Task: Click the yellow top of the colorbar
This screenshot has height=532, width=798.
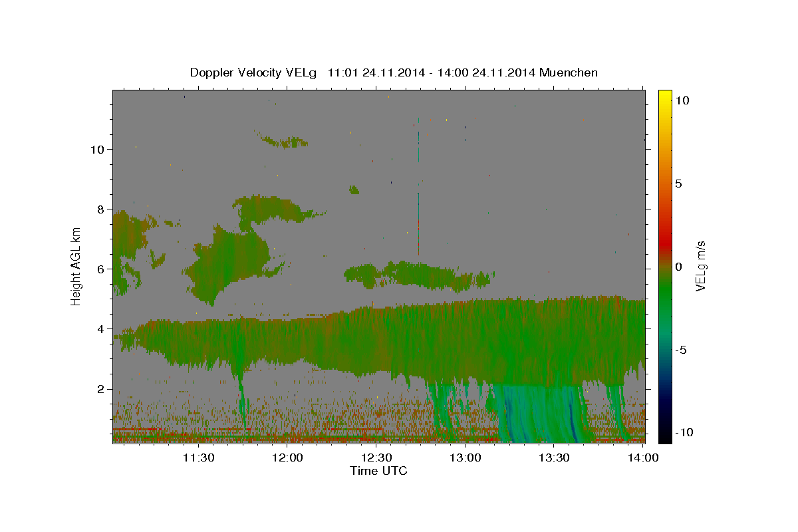Action: (665, 96)
